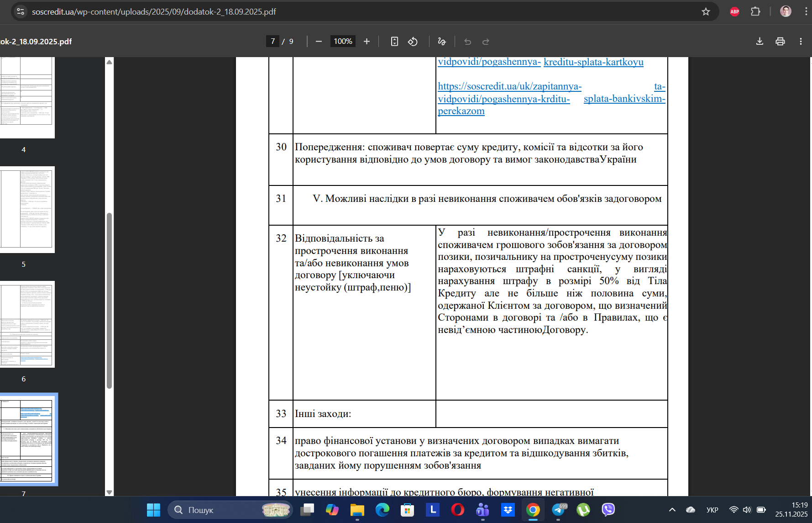Zoom in the PDF
Screen dimensions: 812x523
tap(367, 41)
